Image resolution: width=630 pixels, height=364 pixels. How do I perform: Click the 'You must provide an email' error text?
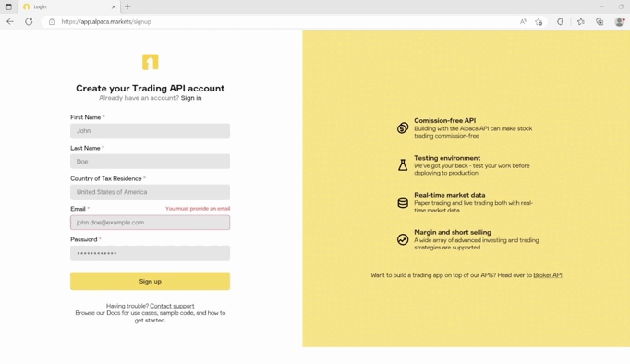coord(198,209)
